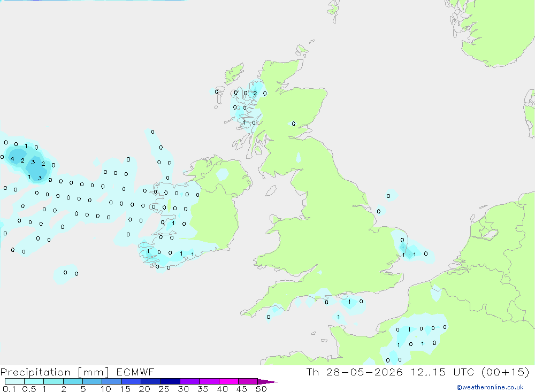Click the "Precipitation" title text

pos(35,372)
